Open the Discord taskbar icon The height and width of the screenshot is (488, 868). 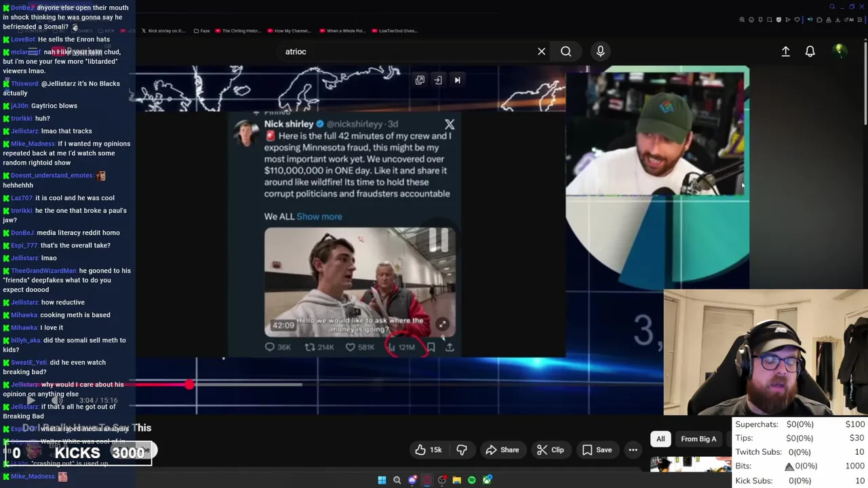[x=412, y=480]
